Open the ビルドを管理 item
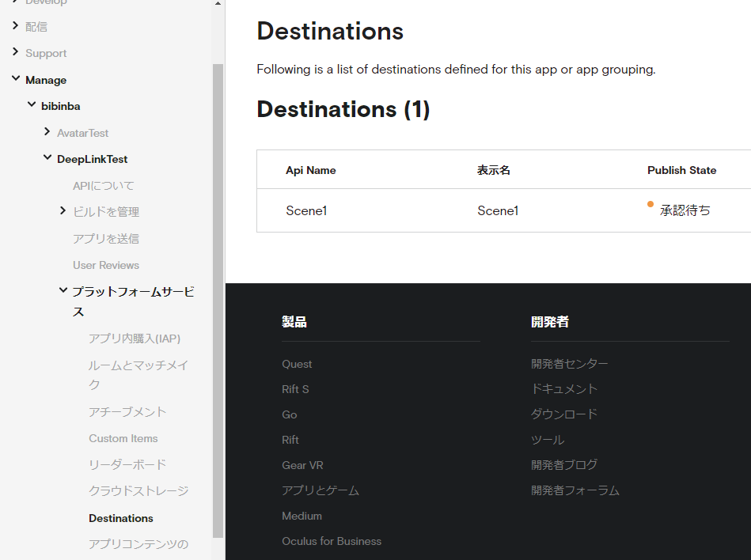The width and height of the screenshot is (751, 560). point(106,212)
